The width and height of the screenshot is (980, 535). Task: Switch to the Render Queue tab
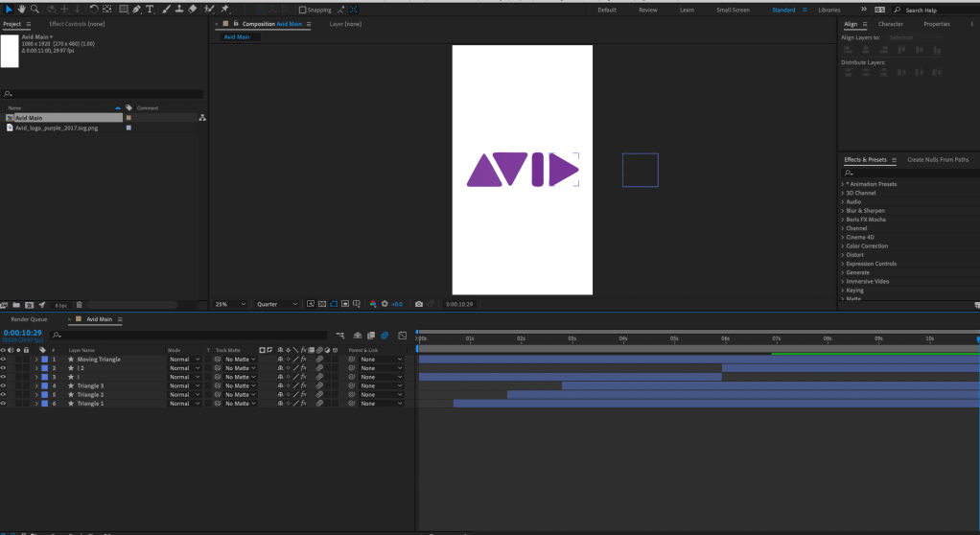point(29,319)
